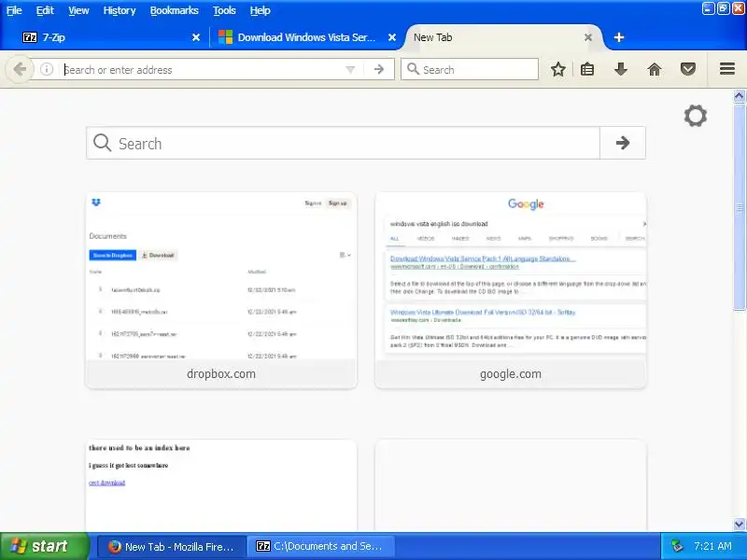Open the Pocket icon
The image size is (747, 560).
pos(688,69)
